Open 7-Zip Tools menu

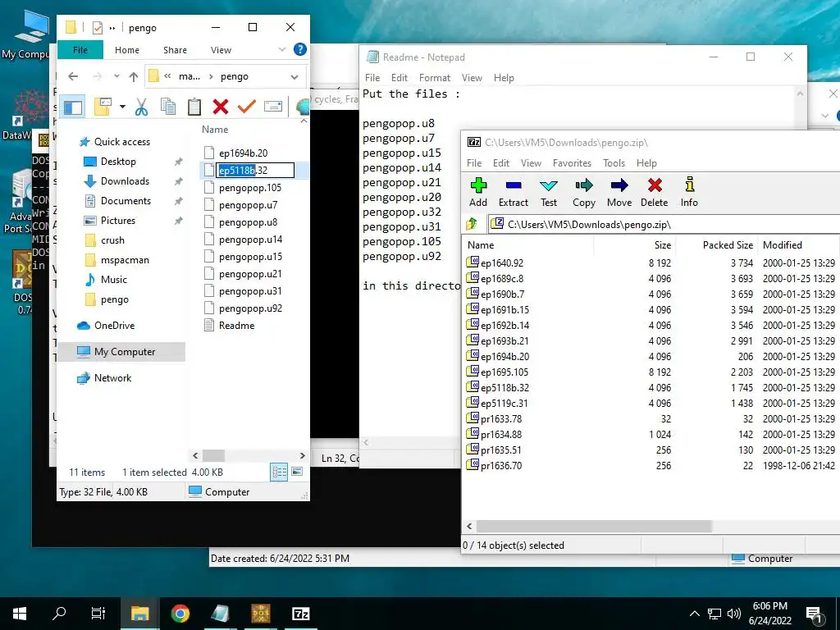614,163
